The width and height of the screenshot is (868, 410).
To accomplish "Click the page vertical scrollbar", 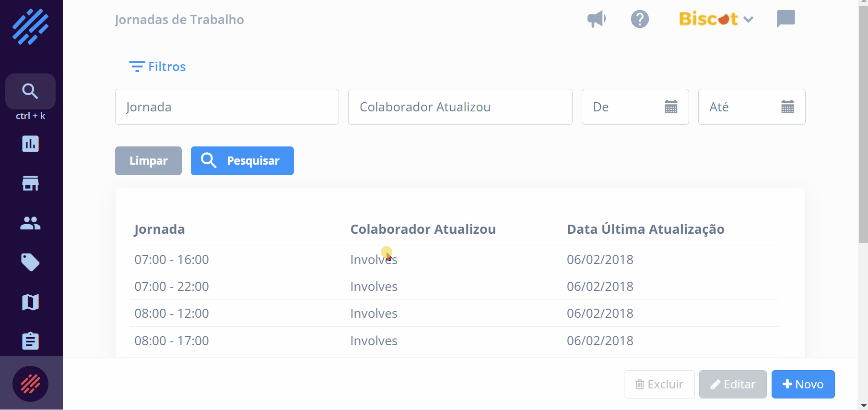I will click(x=863, y=125).
